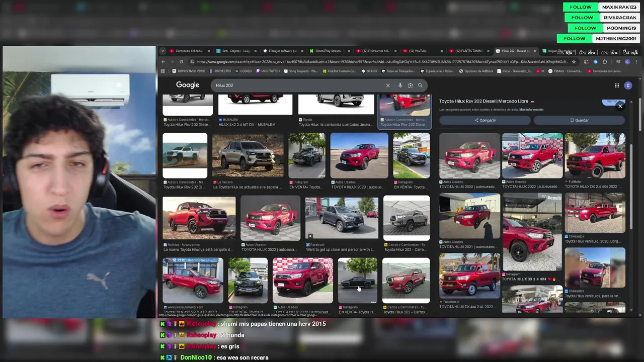644x362 pixels.
Task: Open Instagram TOYOTA HILUX DX 2.4 4X4 image
Action: [x=532, y=232]
